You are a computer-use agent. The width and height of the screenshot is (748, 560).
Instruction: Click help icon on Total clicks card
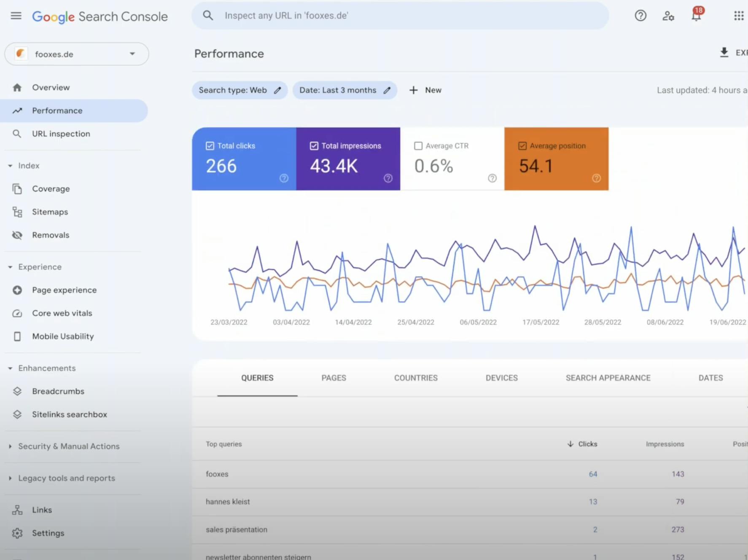pos(284,178)
